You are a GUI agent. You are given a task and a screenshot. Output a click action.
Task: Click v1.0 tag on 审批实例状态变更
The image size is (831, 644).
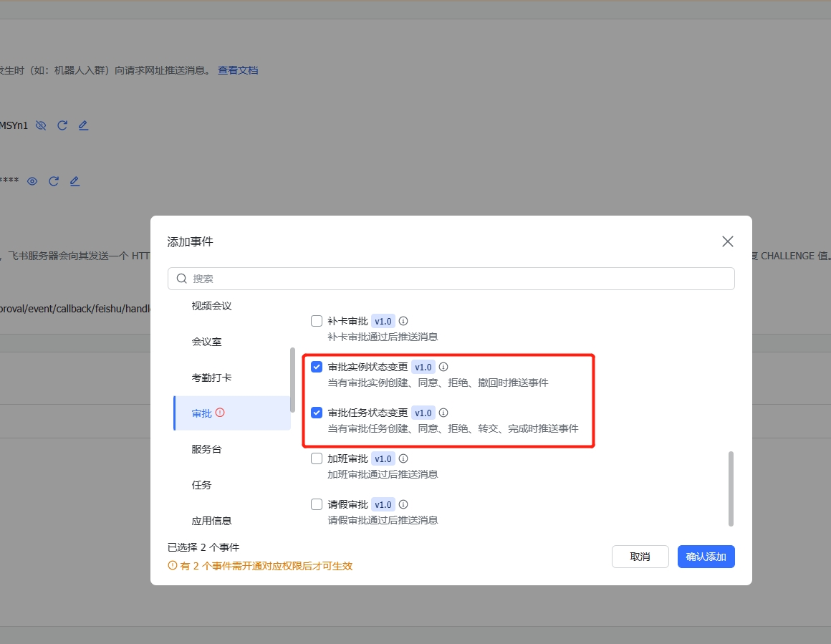click(x=423, y=367)
